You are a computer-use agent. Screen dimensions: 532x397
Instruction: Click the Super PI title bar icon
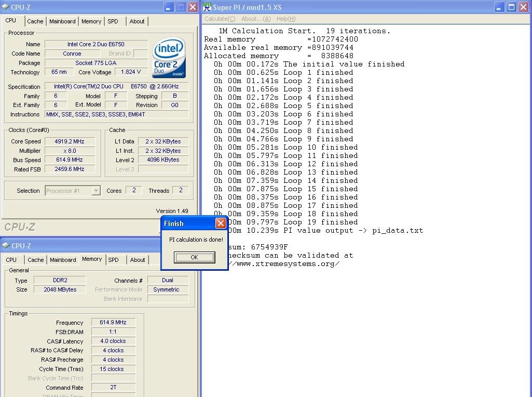[x=207, y=7]
